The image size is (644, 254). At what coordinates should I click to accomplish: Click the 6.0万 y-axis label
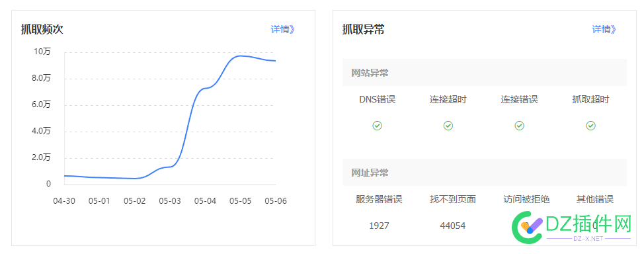pyautogui.click(x=42, y=105)
